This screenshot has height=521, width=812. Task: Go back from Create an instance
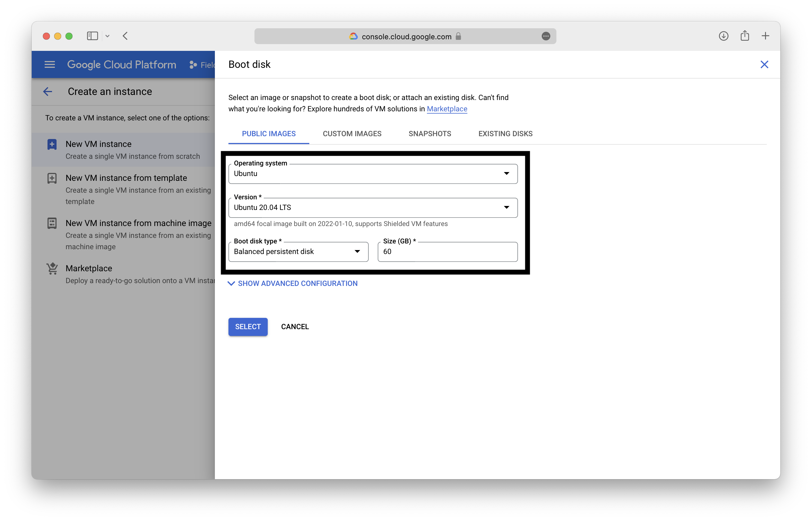click(48, 91)
